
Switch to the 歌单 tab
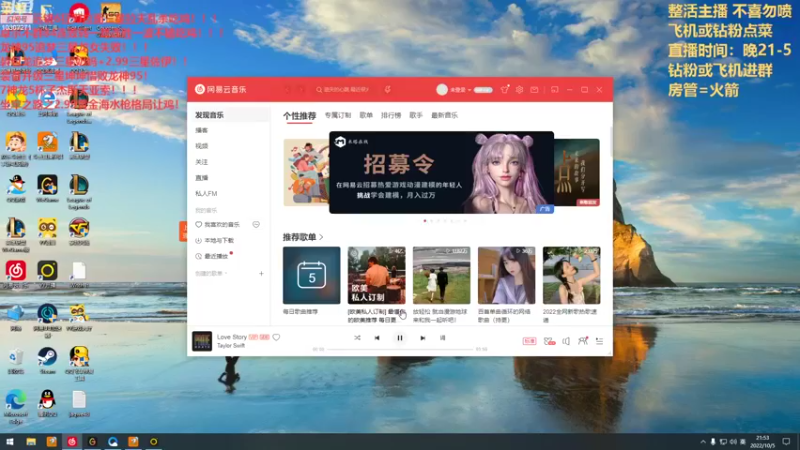point(366,115)
